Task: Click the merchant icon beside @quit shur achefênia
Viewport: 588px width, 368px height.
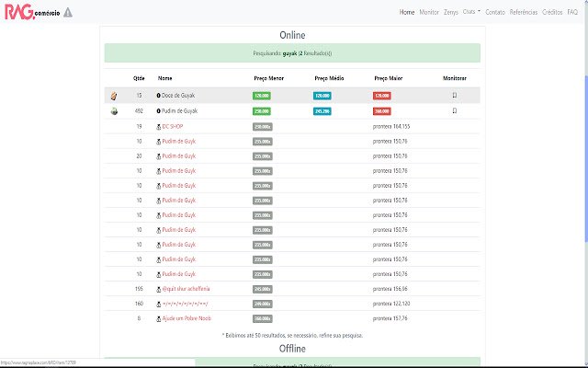Action: [x=159, y=289]
